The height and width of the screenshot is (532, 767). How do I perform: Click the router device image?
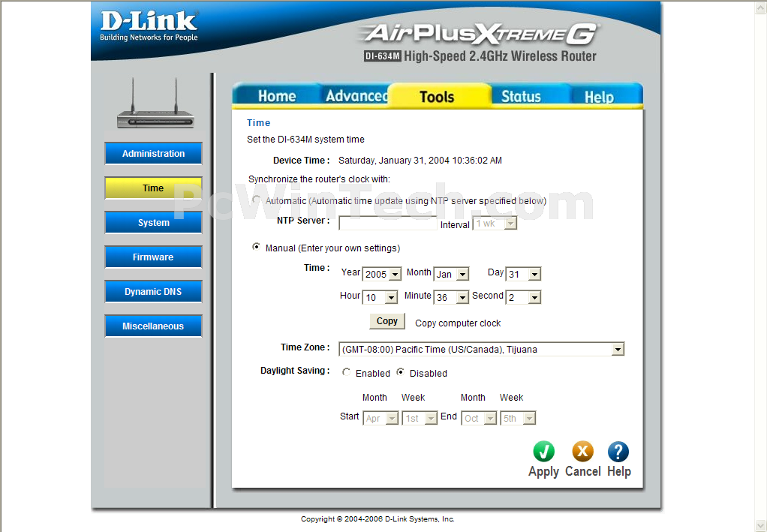[155, 104]
